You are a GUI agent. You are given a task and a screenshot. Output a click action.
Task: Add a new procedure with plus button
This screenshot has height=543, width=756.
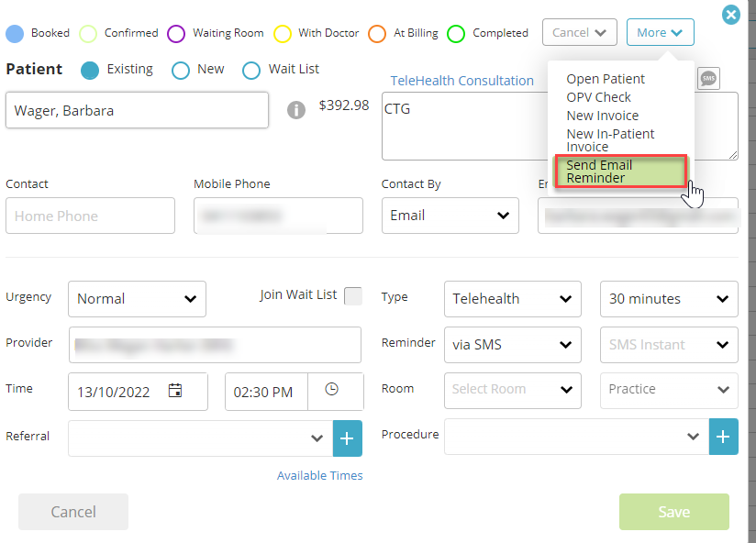(723, 437)
